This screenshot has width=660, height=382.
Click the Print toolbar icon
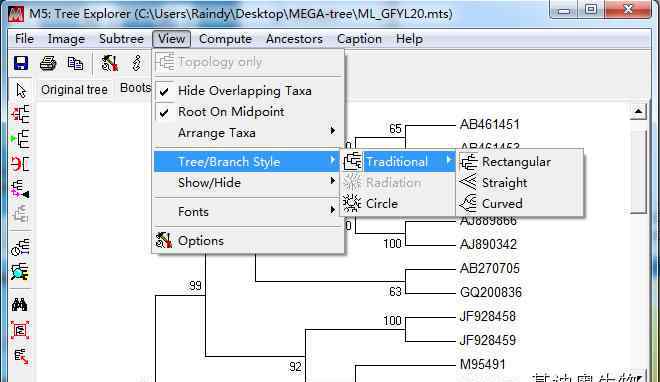(x=48, y=63)
